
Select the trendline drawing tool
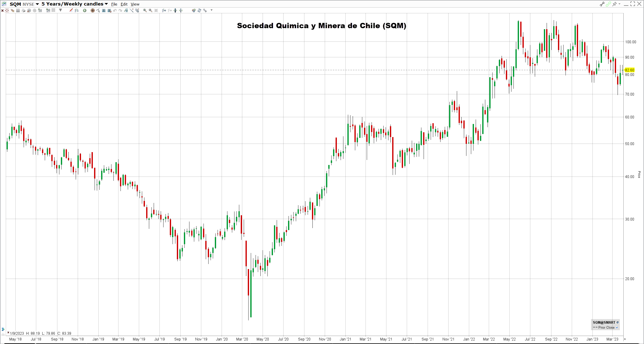132,10
